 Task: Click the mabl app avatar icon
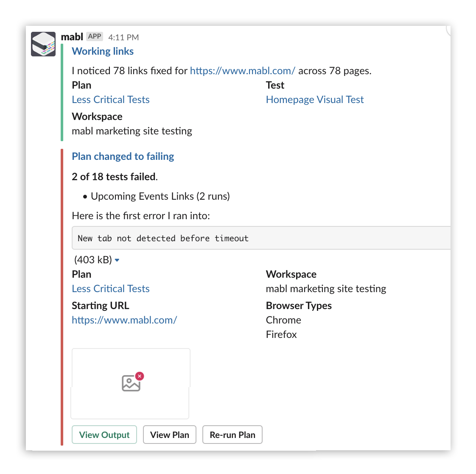pyautogui.click(x=43, y=44)
